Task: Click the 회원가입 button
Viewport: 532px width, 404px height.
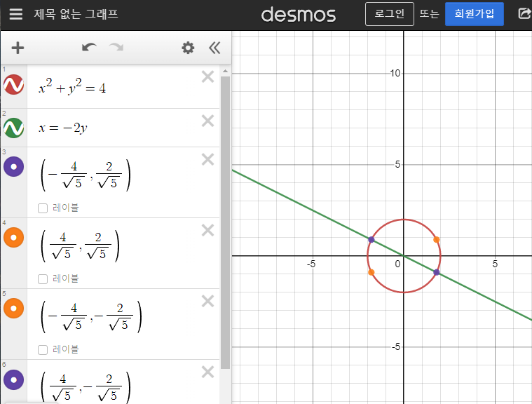Action: tap(475, 14)
